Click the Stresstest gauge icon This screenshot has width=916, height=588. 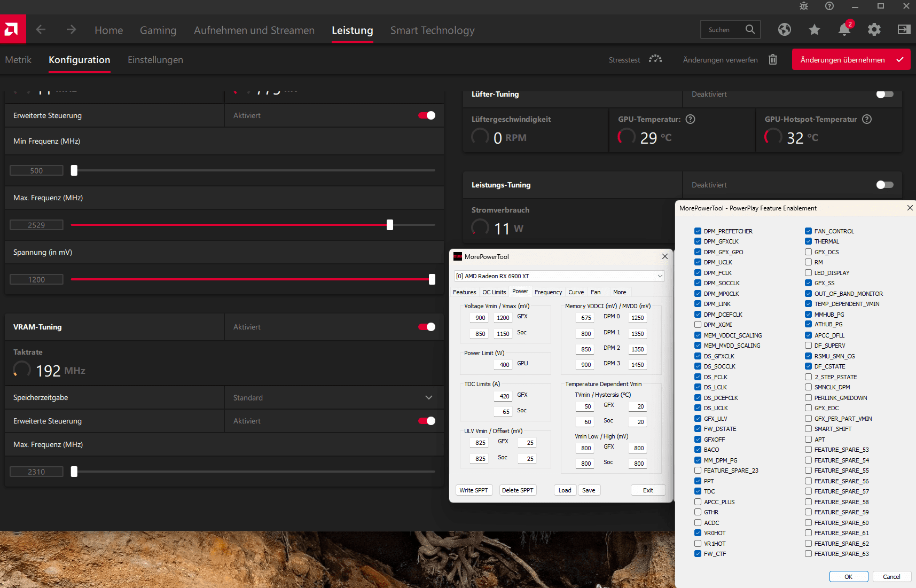(x=655, y=59)
